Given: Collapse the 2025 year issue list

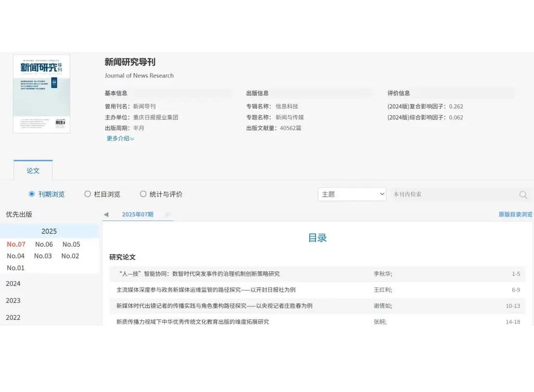Looking at the screenshot, I should [49, 231].
